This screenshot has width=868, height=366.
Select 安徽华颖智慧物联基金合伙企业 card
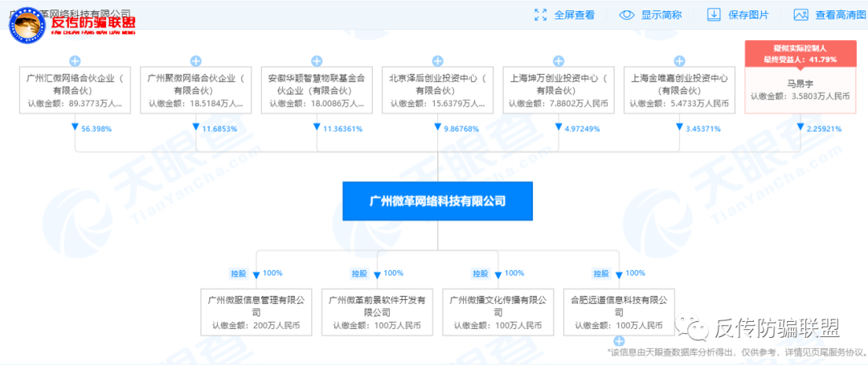(x=317, y=90)
